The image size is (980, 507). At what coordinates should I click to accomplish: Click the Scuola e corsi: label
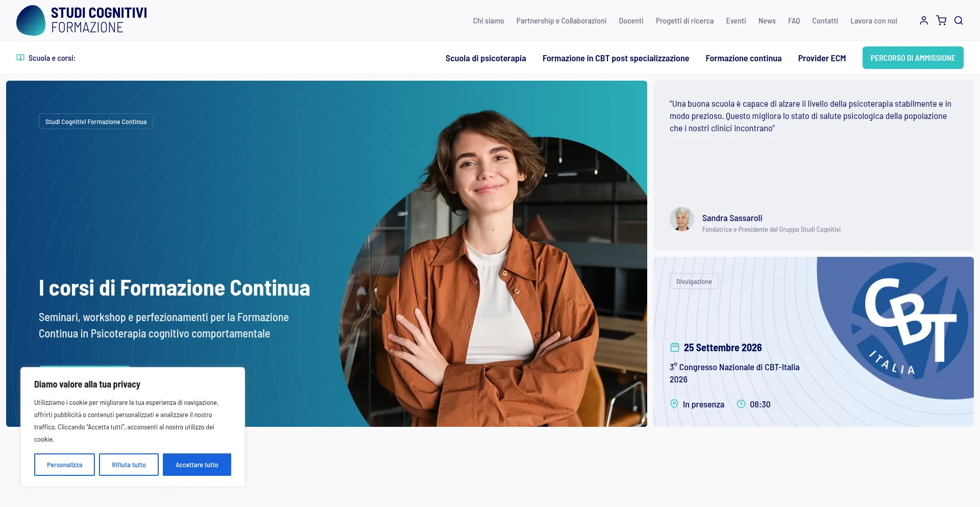coord(52,58)
